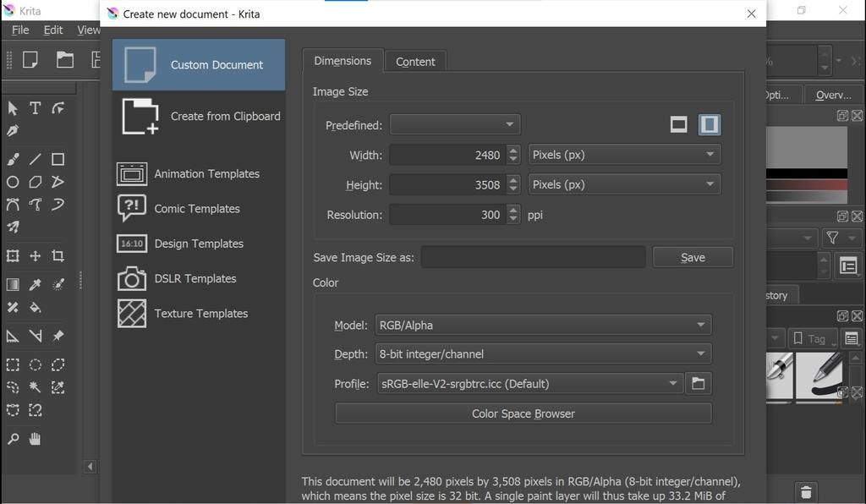Image resolution: width=866 pixels, height=504 pixels.
Task: Select the Zoom magnifier tool
Action: pos(13,439)
